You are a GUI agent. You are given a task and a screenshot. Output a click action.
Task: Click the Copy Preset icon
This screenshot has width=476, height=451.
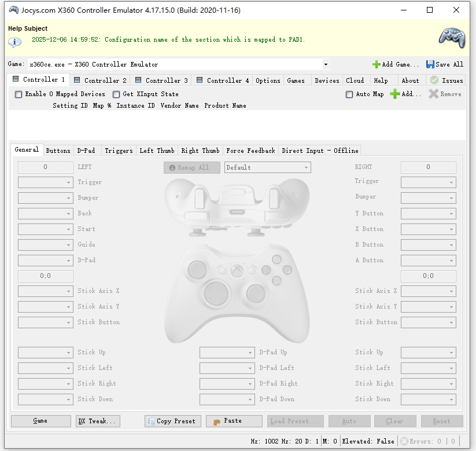[151, 421]
